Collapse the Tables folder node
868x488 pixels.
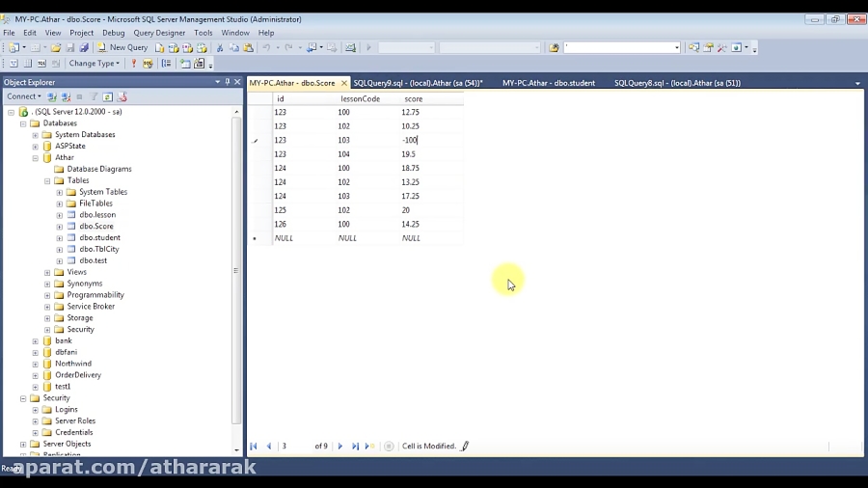coord(47,180)
